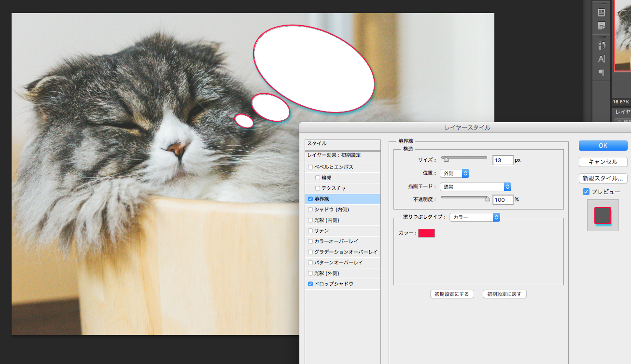Viewport: 631px width, 364px height.
Task: Click the OK button
Action: click(603, 145)
